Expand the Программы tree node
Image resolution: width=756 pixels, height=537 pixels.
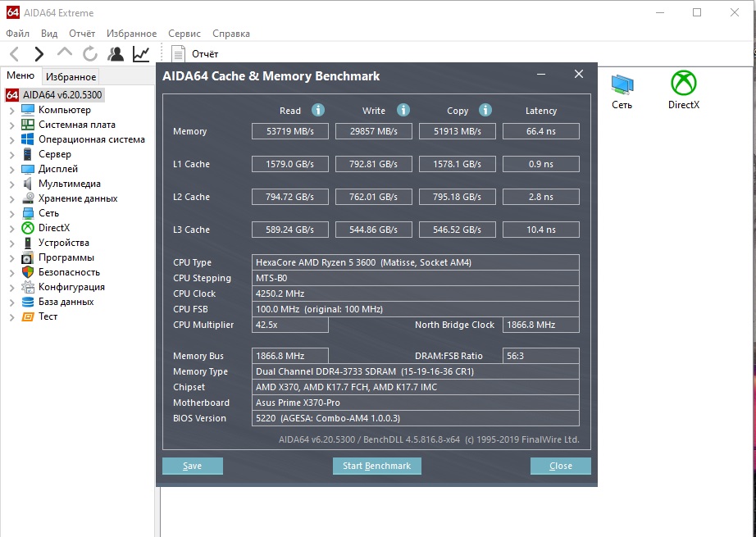coord(12,258)
